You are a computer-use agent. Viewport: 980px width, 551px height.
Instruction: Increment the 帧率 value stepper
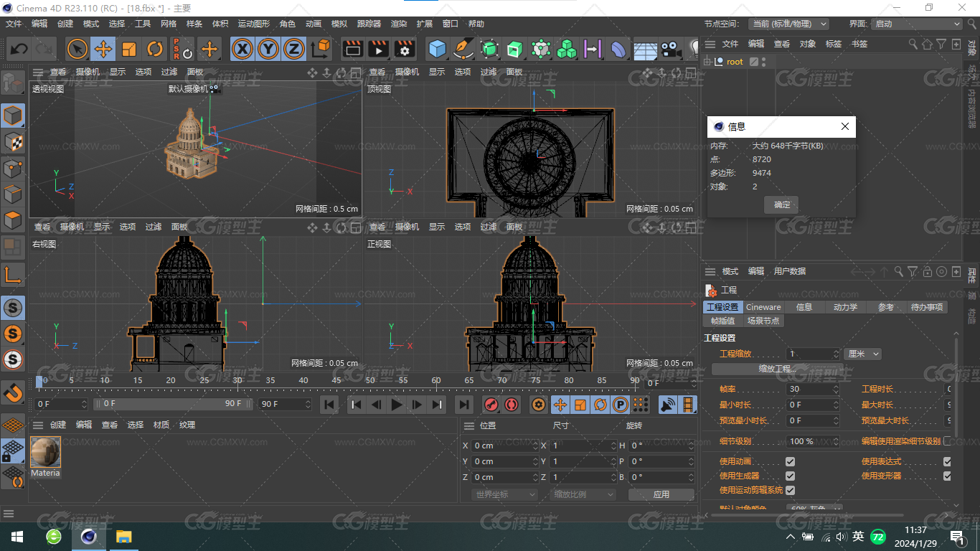coord(836,387)
